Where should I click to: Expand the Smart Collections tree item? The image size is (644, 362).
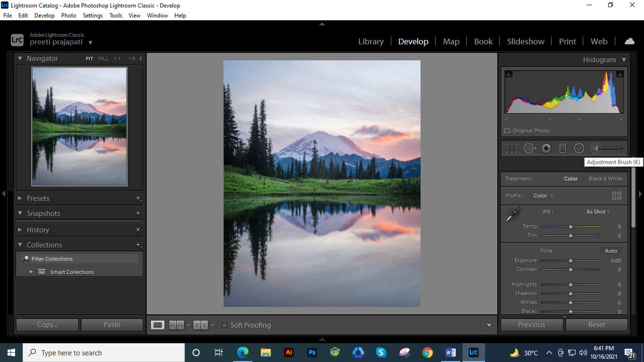click(x=31, y=271)
